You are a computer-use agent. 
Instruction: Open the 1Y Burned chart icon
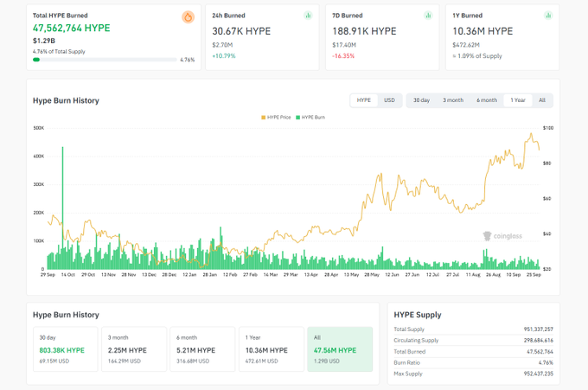(x=548, y=16)
